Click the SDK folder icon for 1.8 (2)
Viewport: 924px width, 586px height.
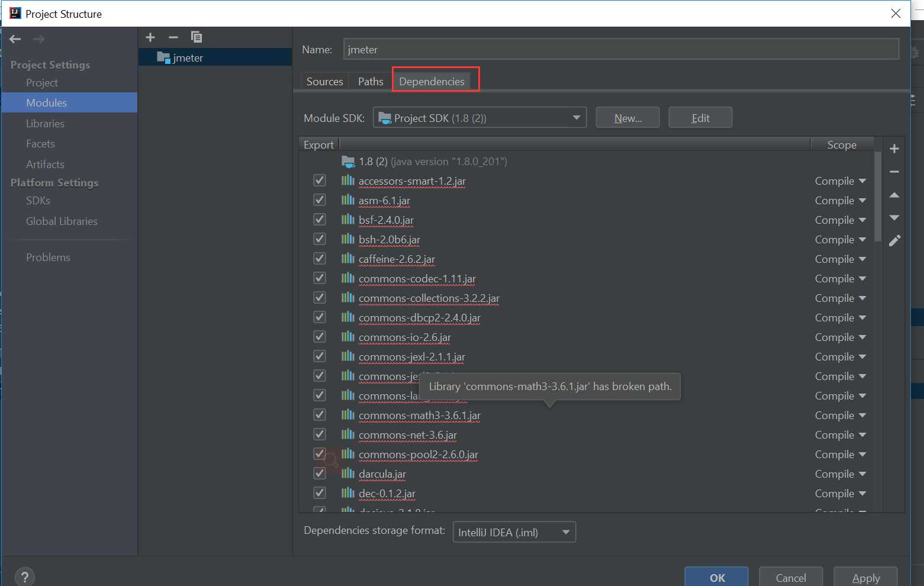click(348, 162)
